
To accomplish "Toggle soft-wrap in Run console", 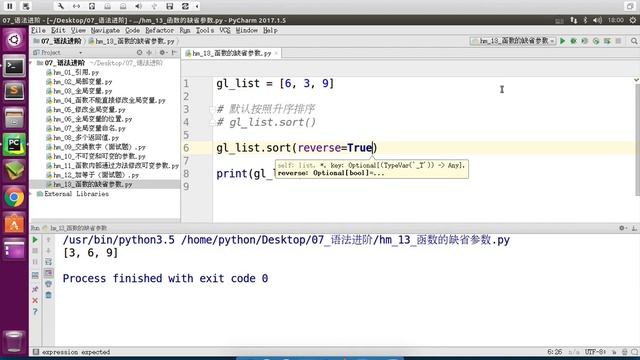I will pos(48,262).
